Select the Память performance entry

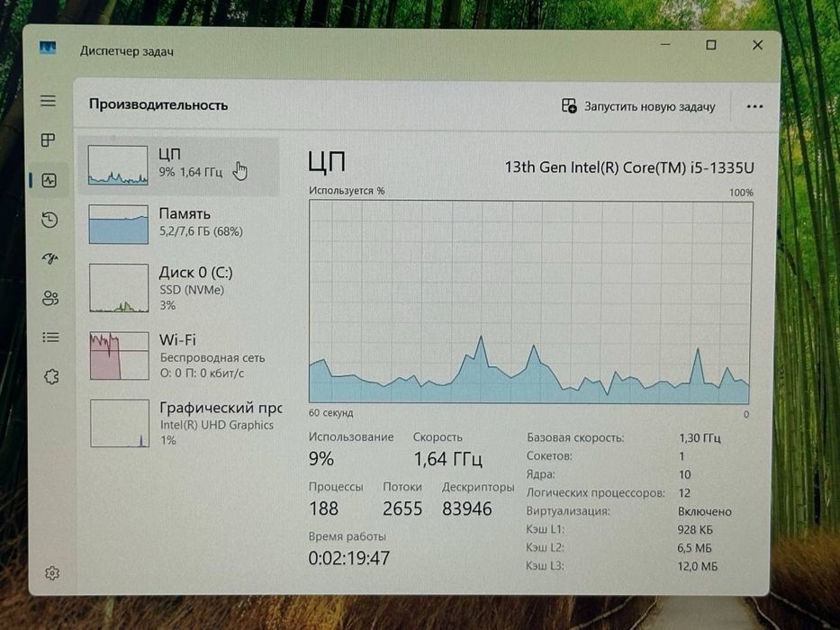click(x=179, y=224)
